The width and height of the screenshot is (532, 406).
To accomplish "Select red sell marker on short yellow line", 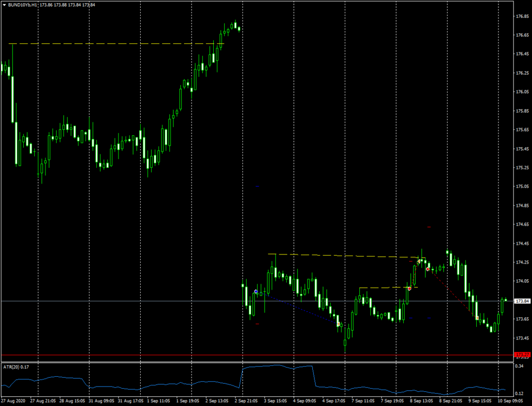I will tap(410, 289).
